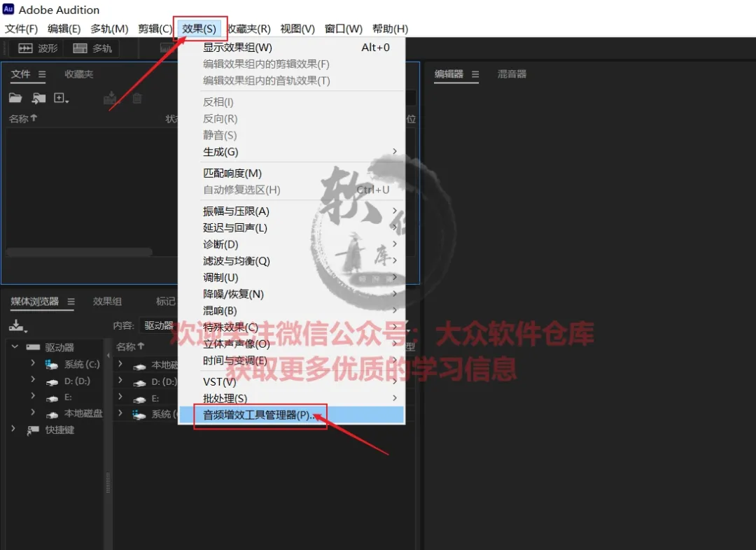Screen dimensions: 756x550
Task: Expand the 本地磁盘 tree node
Action: click(33, 413)
